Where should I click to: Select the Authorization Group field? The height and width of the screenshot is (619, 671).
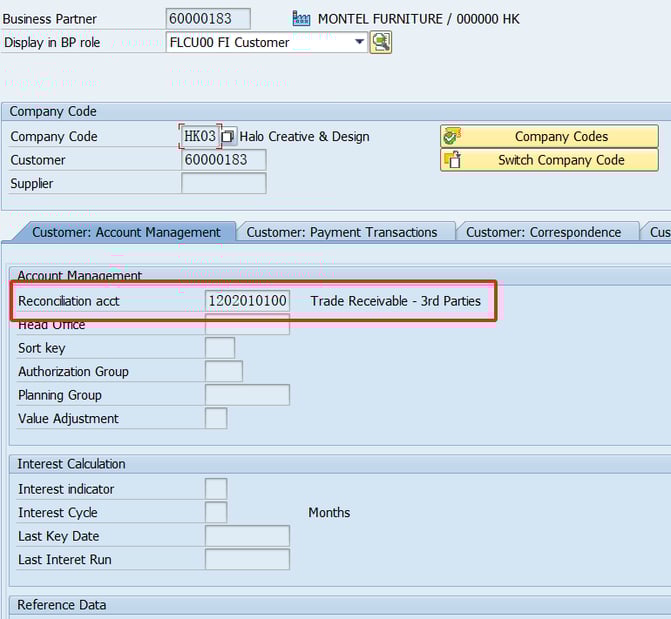pos(223,372)
